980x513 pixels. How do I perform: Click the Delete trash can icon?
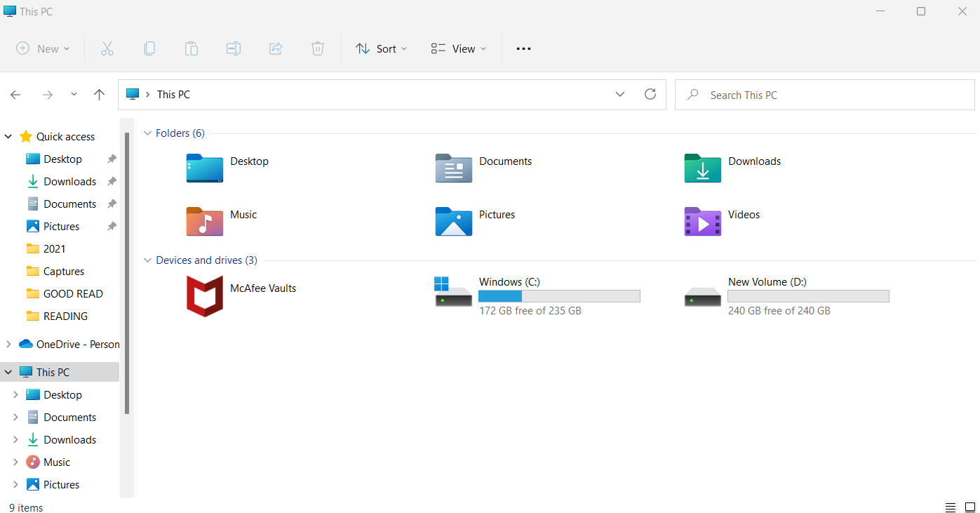pyautogui.click(x=318, y=48)
